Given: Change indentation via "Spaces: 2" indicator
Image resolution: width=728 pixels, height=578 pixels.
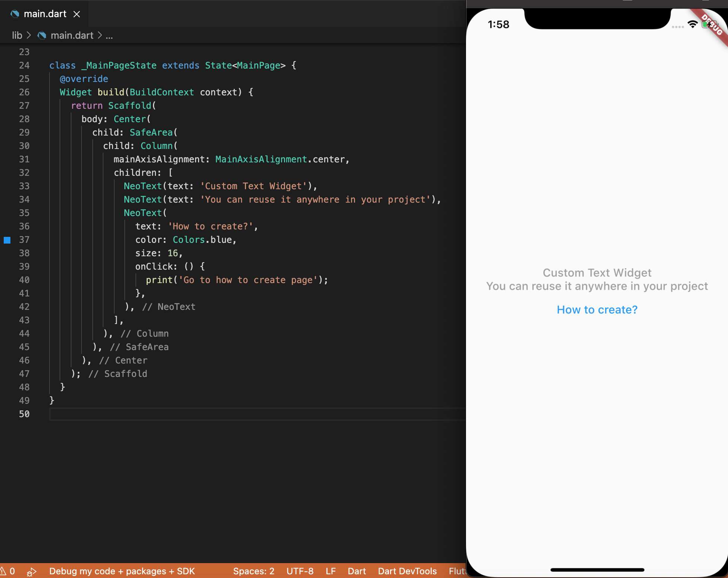Looking at the screenshot, I should (x=253, y=571).
